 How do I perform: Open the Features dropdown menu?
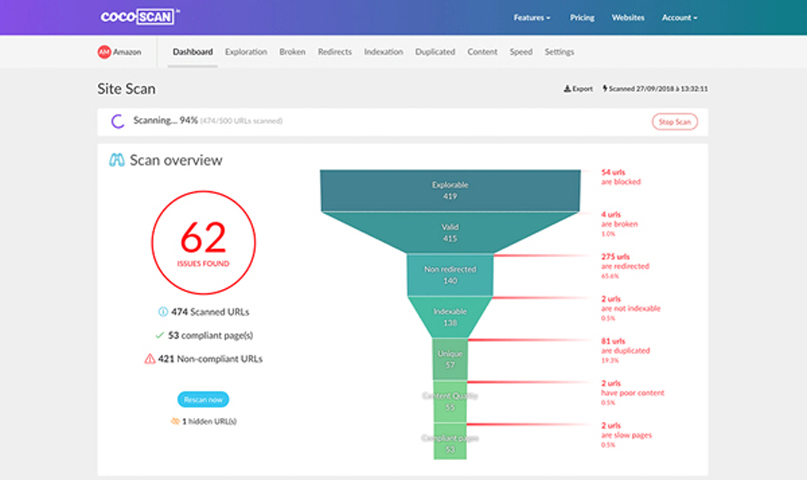tap(532, 17)
